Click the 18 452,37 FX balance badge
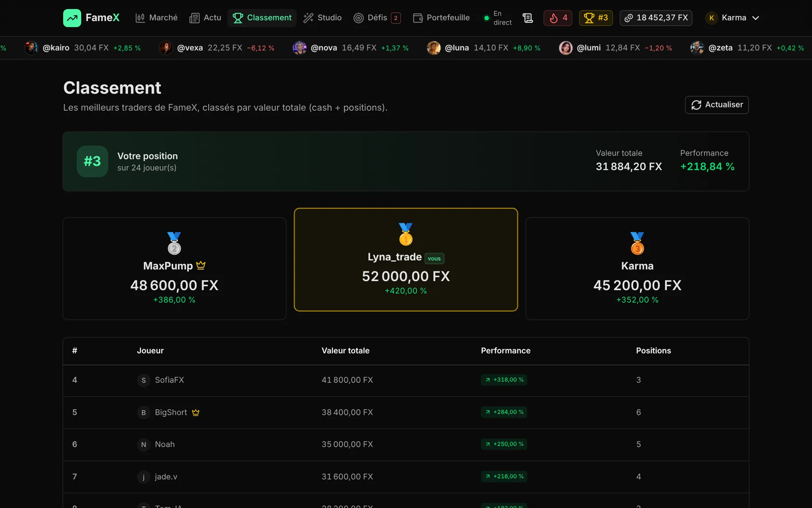This screenshot has height=508, width=812. [656, 18]
